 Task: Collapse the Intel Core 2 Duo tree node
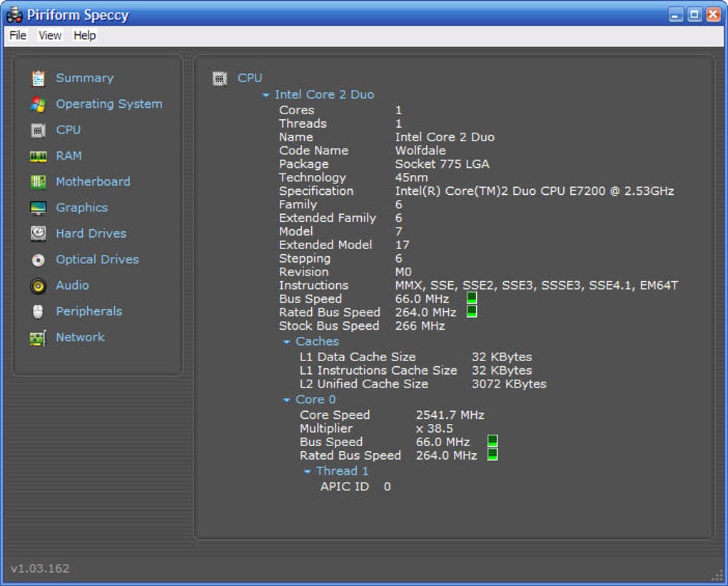(x=266, y=95)
